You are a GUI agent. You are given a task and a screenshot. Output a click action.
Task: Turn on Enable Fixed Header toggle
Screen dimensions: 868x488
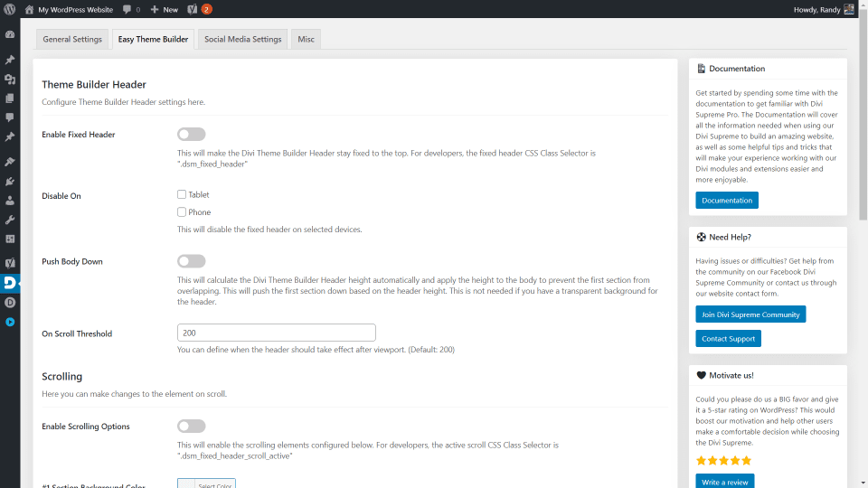[x=191, y=134]
